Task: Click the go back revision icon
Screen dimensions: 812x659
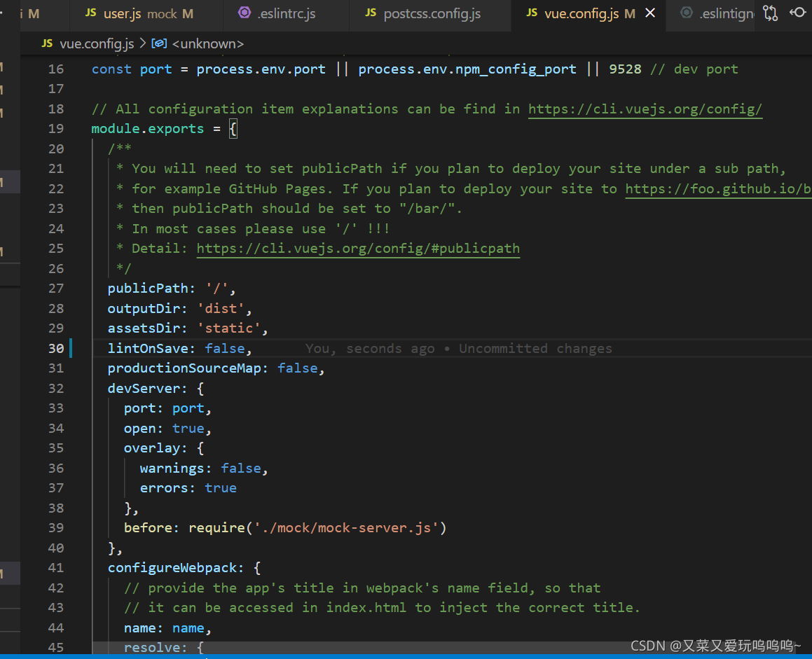Action: (x=797, y=13)
